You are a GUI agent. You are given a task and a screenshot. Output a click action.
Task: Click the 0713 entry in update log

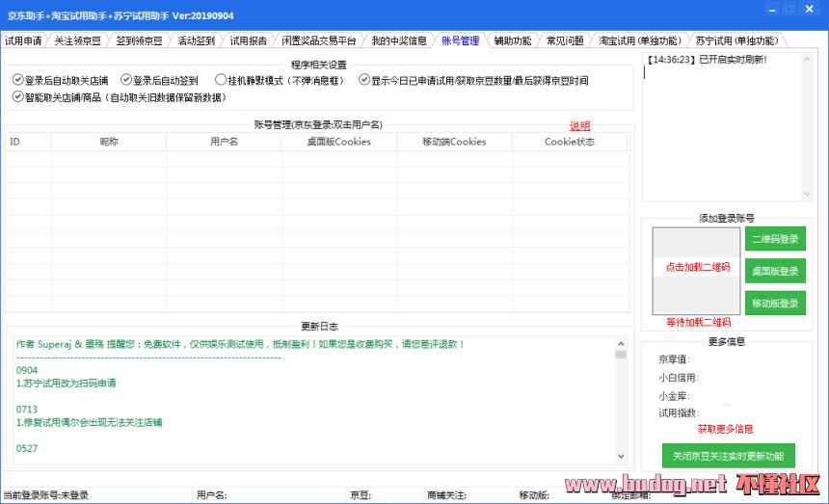(x=27, y=410)
